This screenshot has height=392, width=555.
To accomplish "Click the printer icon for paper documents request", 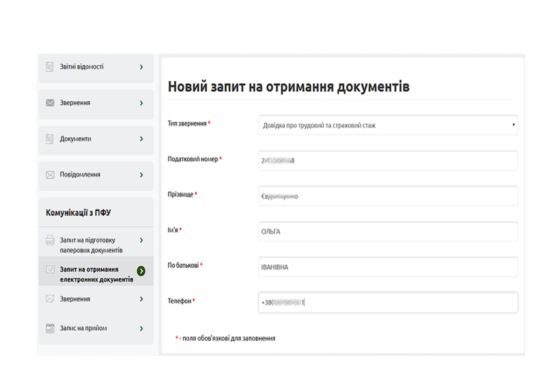I will point(50,240).
